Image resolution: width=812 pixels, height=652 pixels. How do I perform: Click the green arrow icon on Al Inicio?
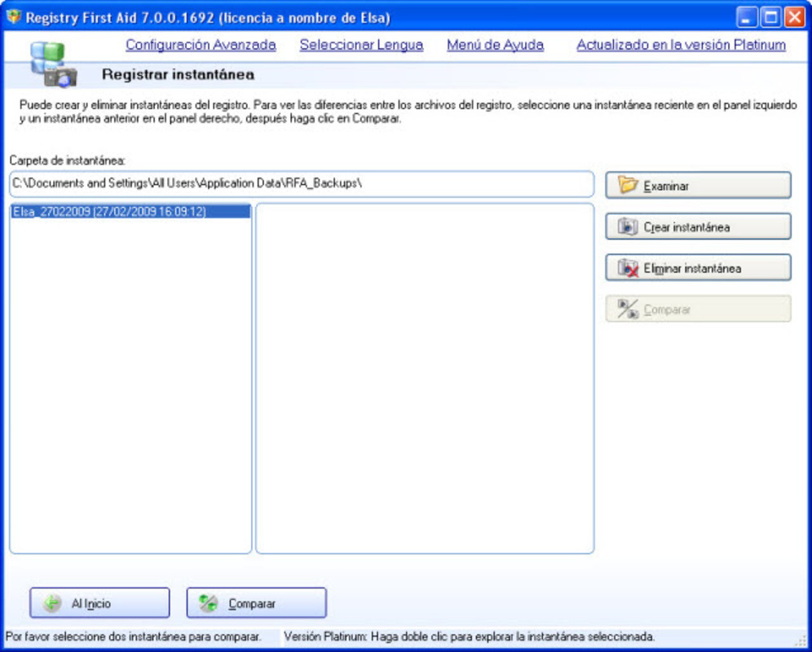pyautogui.click(x=52, y=603)
